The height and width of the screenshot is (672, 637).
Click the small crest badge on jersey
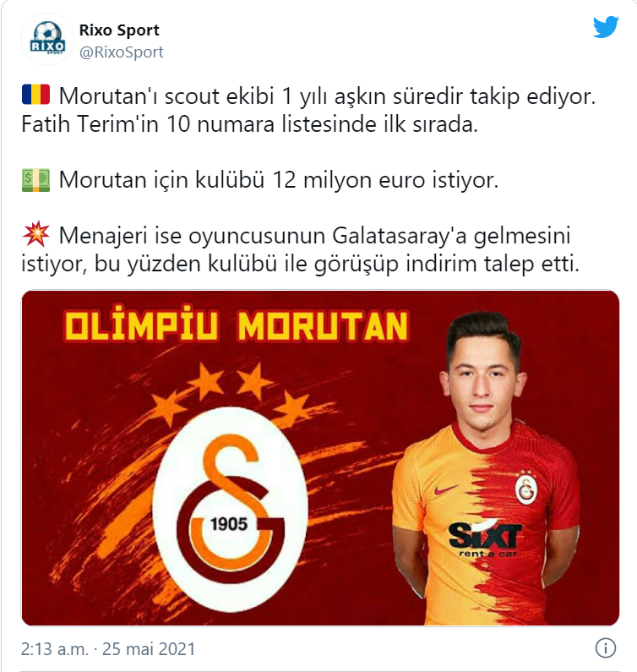tap(526, 486)
